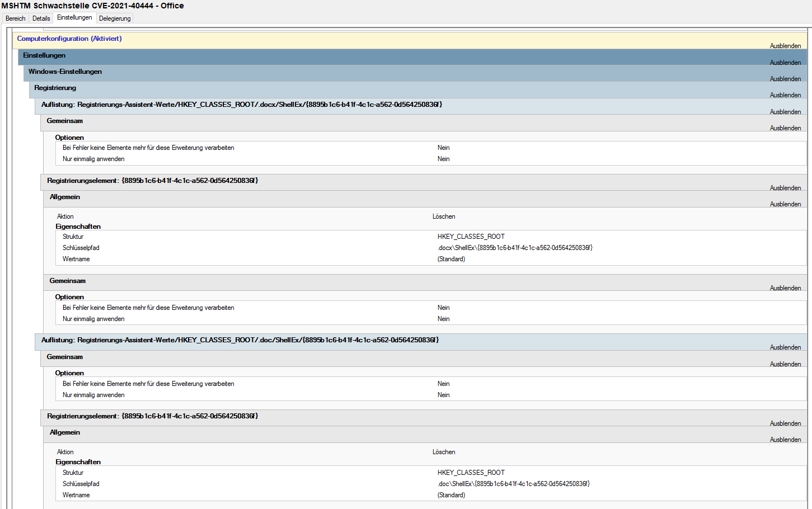
Task: Collapse the dark blue Einstellungen section using Ausblenden
Action: point(785,63)
